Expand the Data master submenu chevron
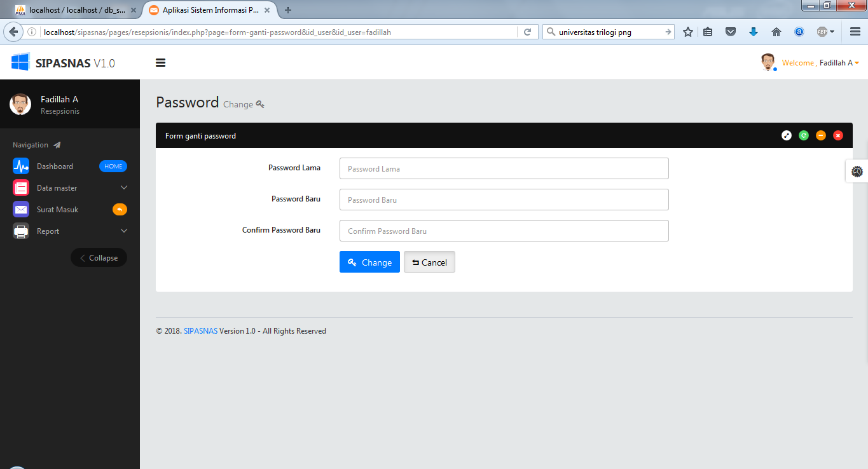The width and height of the screenshot is (868, 469). click(124, 187)
